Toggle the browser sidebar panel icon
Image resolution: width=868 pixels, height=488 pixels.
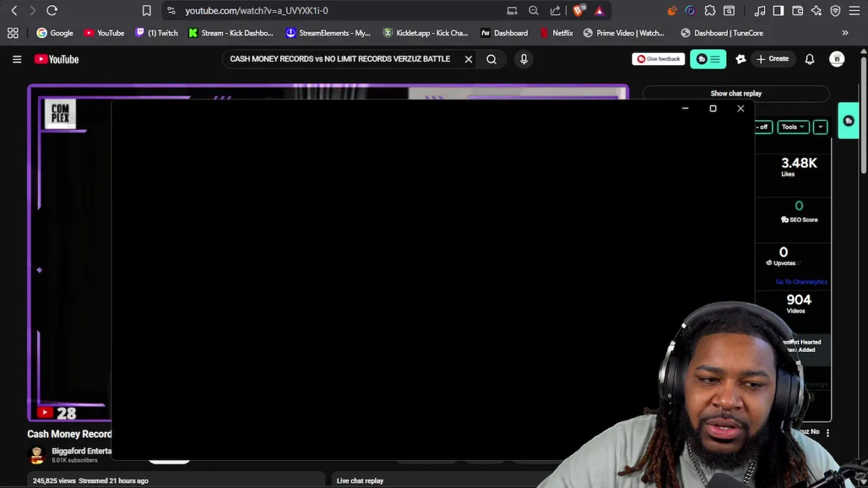(x=778, y=10)
